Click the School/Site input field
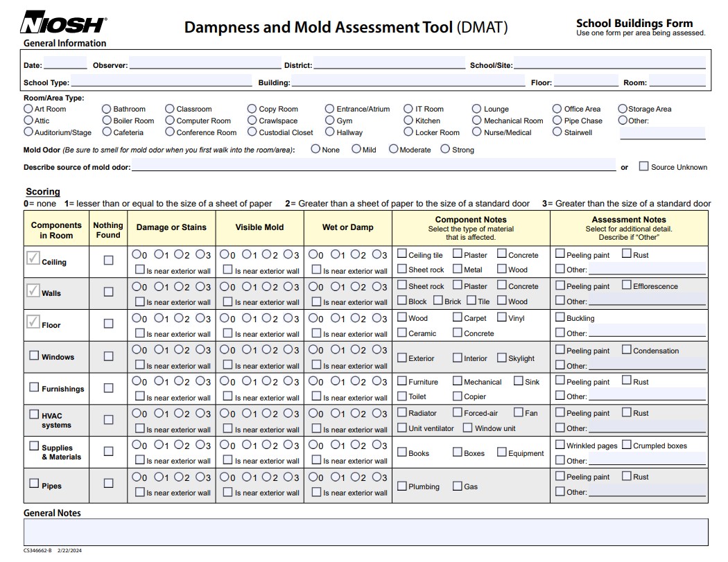The height and width of the screenshot is (562, 728). click(609, 63)
